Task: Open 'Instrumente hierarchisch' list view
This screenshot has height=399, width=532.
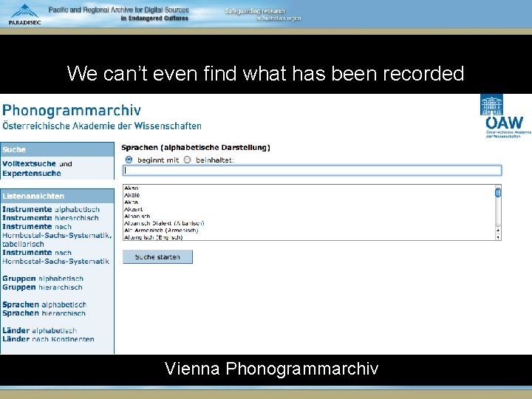Action: click(x=50, y=218)
